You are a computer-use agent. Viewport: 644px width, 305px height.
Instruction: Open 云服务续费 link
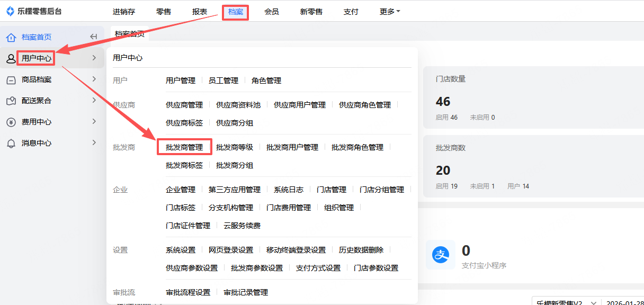click(242, 226)
